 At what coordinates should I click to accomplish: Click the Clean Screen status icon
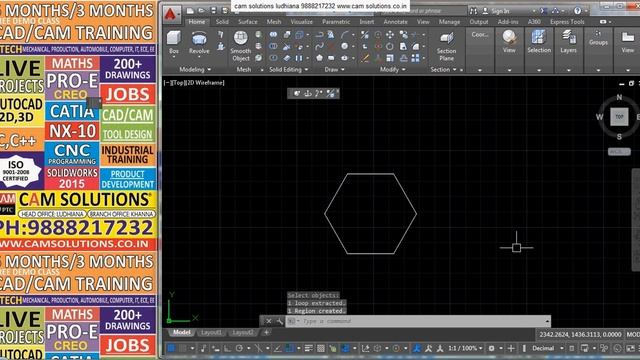click(x=630, y=348)
